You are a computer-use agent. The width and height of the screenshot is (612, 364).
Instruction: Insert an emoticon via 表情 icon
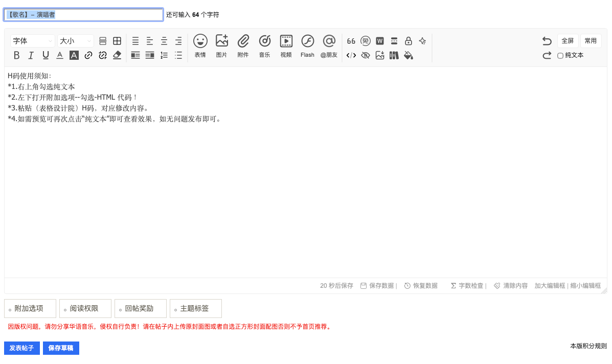pos(200,46)
